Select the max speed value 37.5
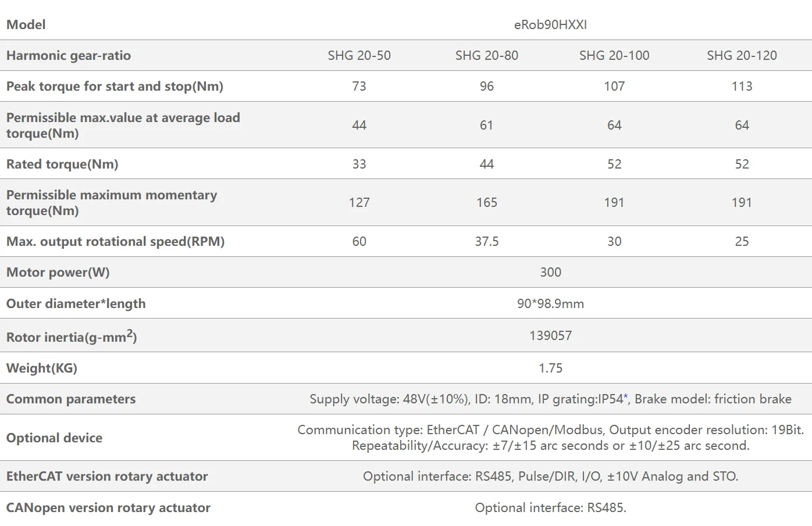Image resolution: width=812 pixels, height=526 pixels. coord(486,241)
